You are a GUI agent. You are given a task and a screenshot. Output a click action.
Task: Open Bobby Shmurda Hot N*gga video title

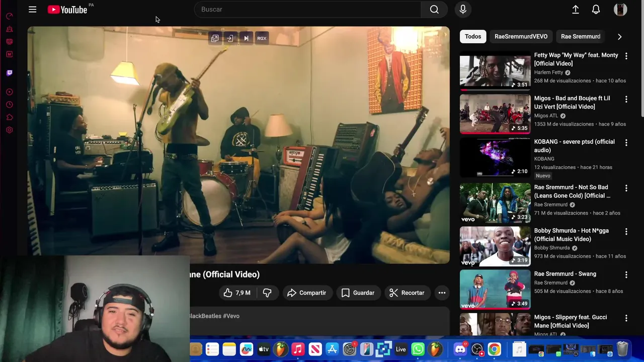coord(572,235)
